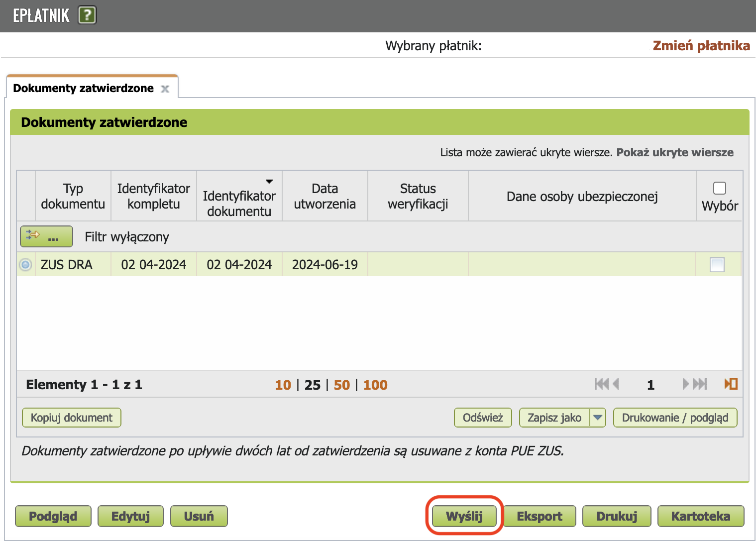This screenshot has height=541, width=756.
Task: Close the Dokumenty zatwierdzone tab
Action: (165, 89)
